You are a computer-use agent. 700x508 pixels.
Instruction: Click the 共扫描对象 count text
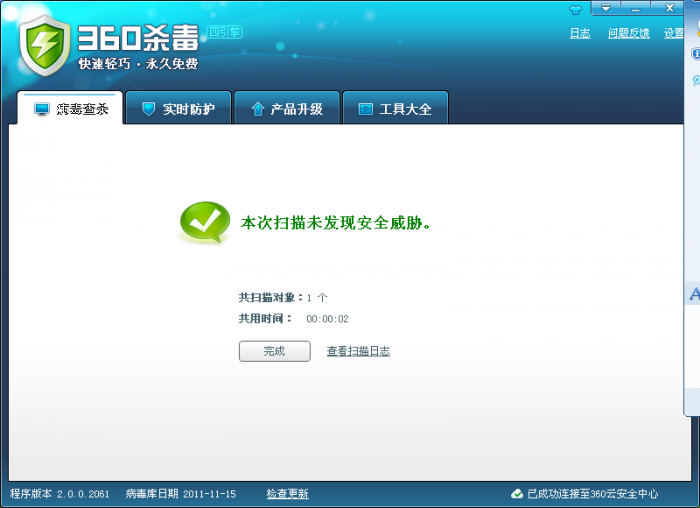click(283, 297)
